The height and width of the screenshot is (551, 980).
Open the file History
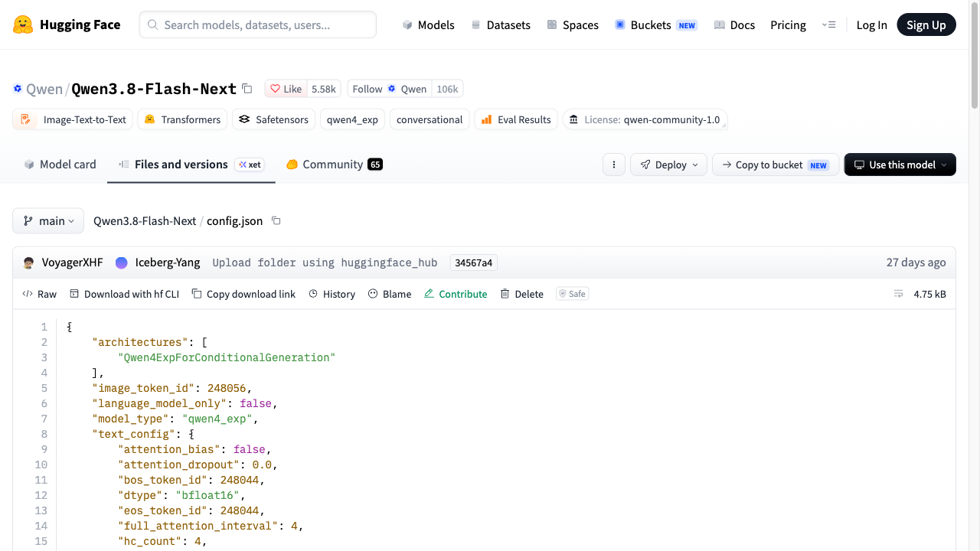click(x=332, y=294)
